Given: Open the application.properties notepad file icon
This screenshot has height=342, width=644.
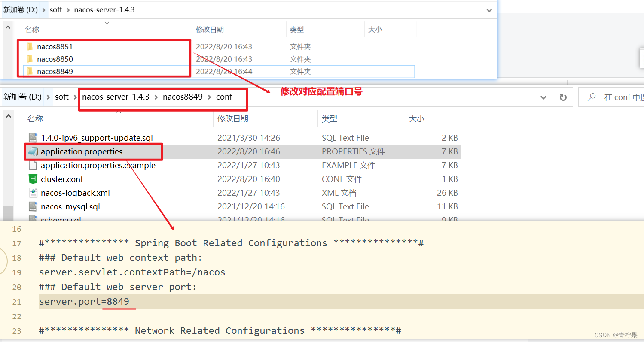Looking at the screenshot, I should click(x=34, y=151).
